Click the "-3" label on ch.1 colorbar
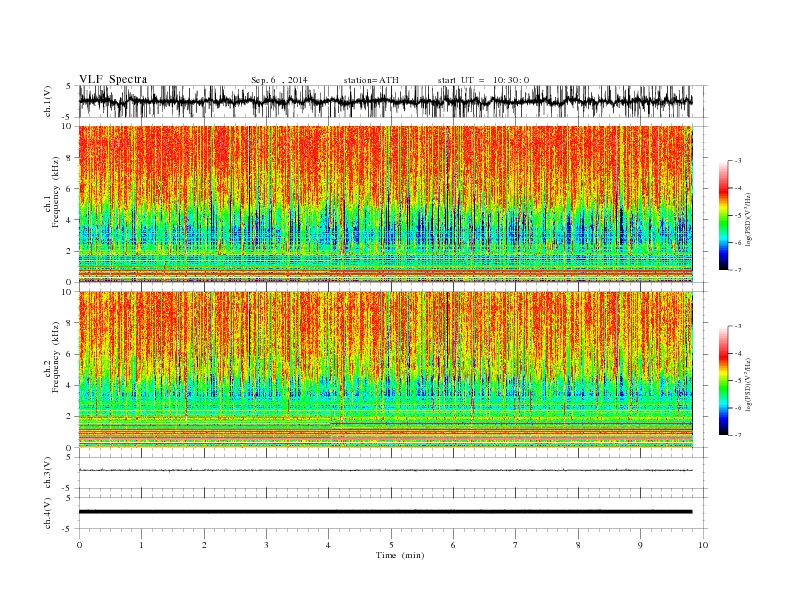792x612 pixels. pos(738,161)
